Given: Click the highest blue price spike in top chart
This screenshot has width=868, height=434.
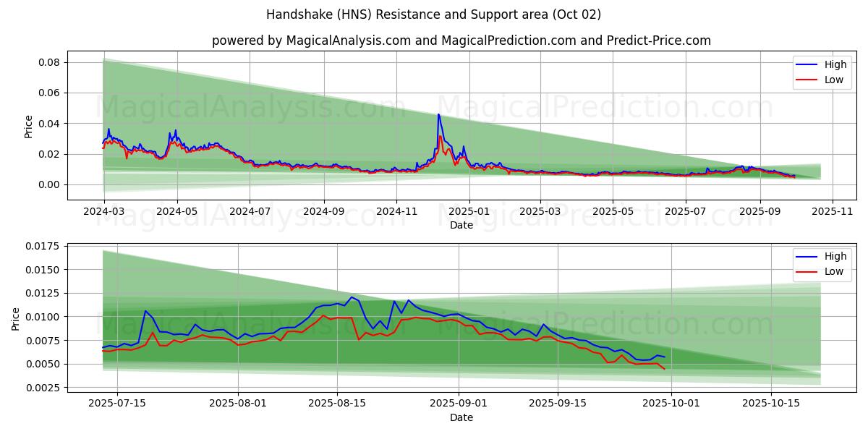Looking at the screenshot, I should 438,115.
